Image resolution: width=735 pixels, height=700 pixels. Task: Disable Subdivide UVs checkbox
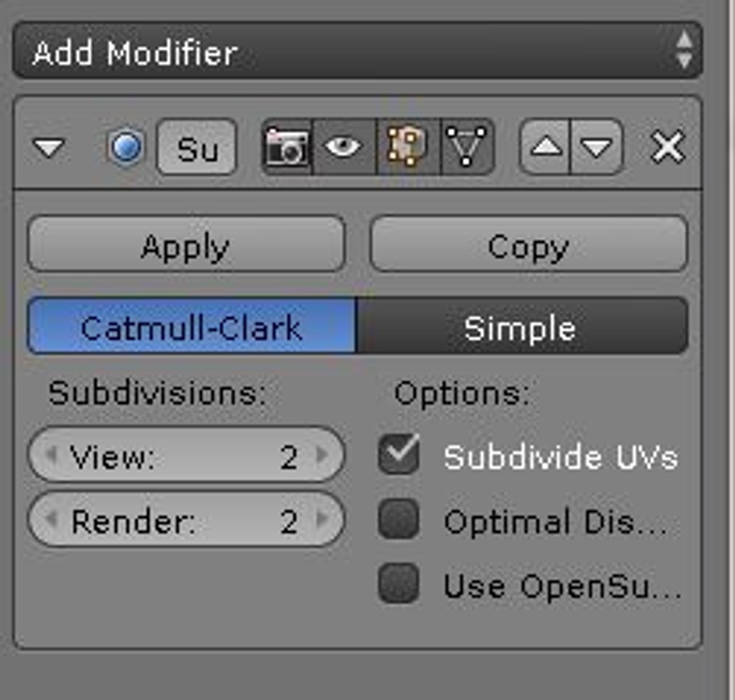[x=399, y=455]
